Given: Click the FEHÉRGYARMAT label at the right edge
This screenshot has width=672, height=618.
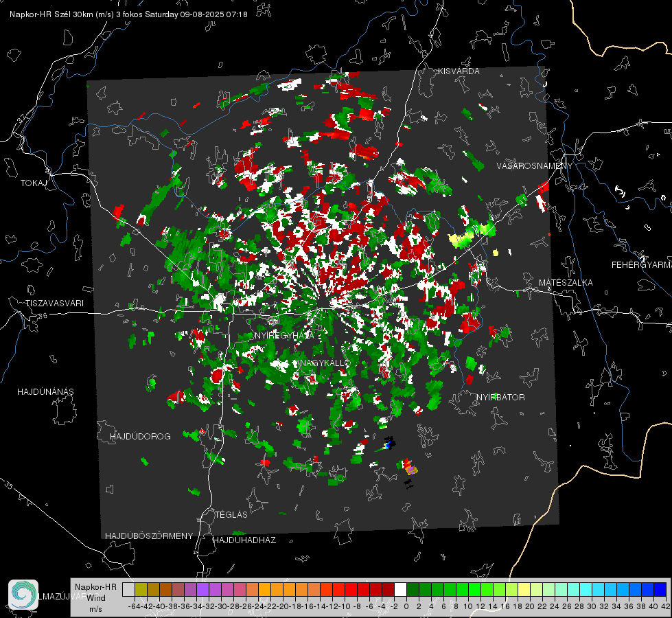Looking at the screenshot, I should (642, 265).
